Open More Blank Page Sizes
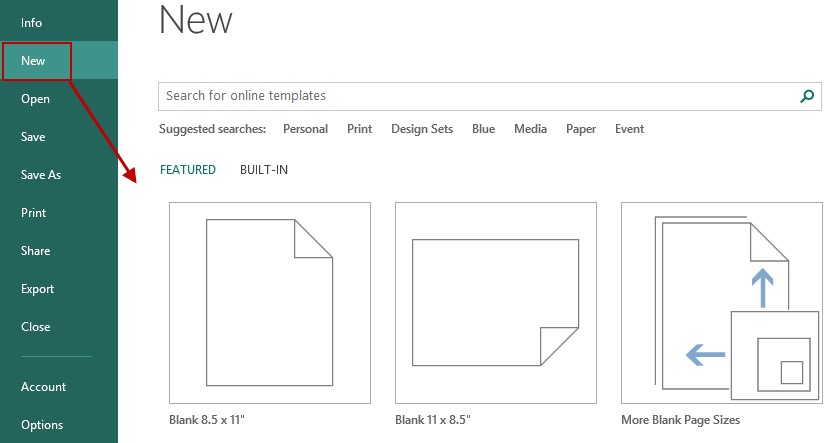834x443 pixels. point(721,303)
